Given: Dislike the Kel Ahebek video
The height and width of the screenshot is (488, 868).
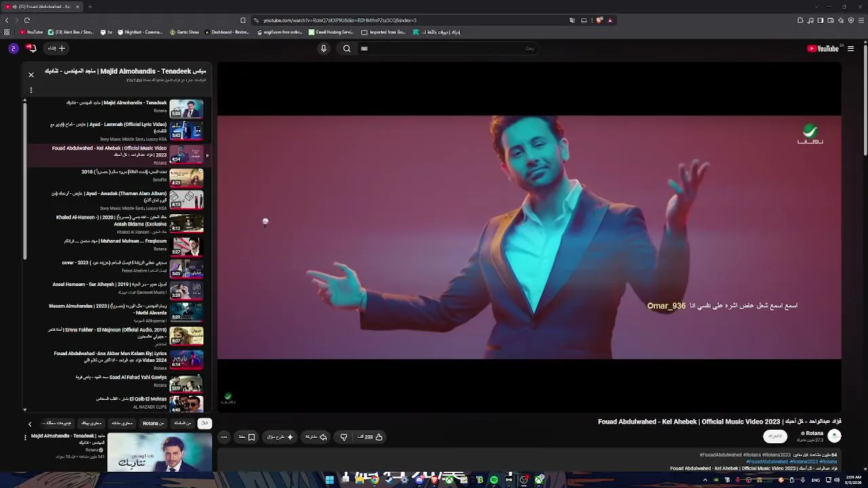Looking at the screenshot, I should 344,437.
